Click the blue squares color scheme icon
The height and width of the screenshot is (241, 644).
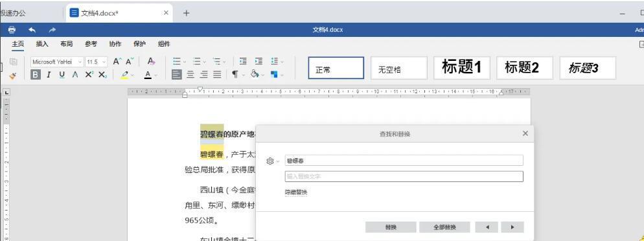coord(274,75)
